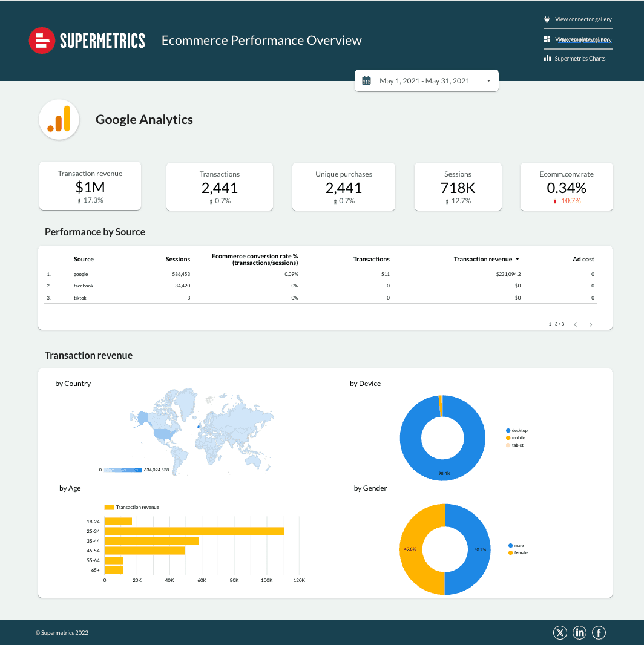Go to previous page of source table
The height and width of the screenshot is (645, 644).
576,324
